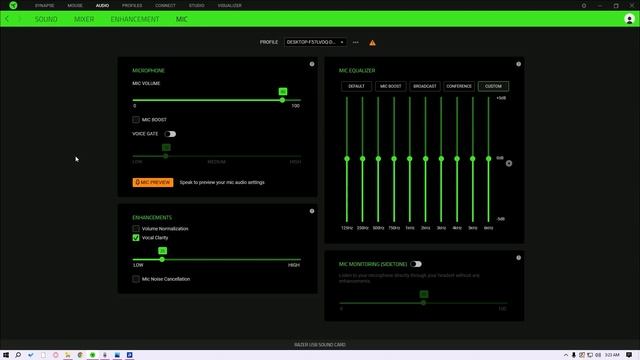Viewport: 640px width, 360px height.
Task: Apply the Broadcast equalizer preset
Action: point(425,86)
